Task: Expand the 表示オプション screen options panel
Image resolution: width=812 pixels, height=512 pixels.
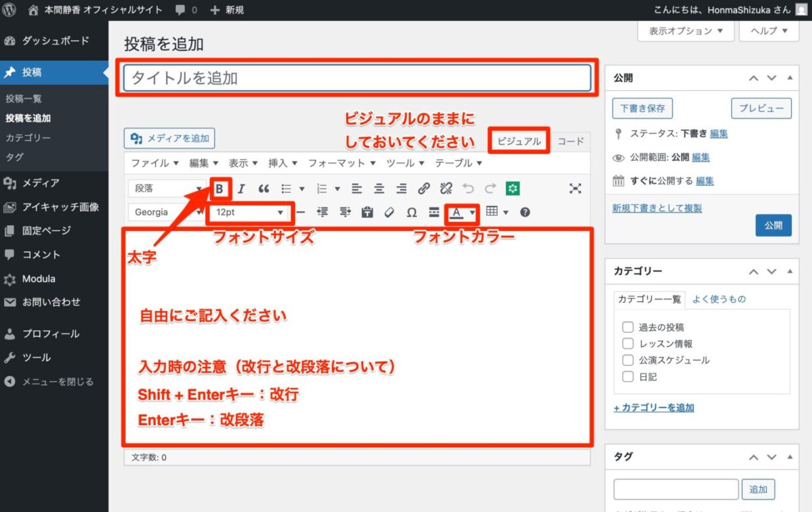Action: (x=686, y=31)
